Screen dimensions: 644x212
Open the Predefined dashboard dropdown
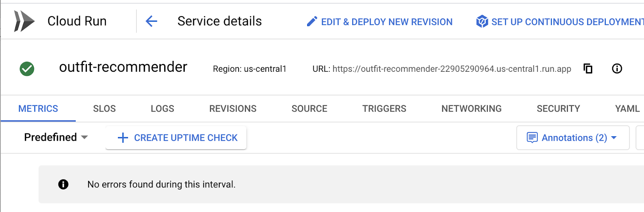(x=56, y=137)
